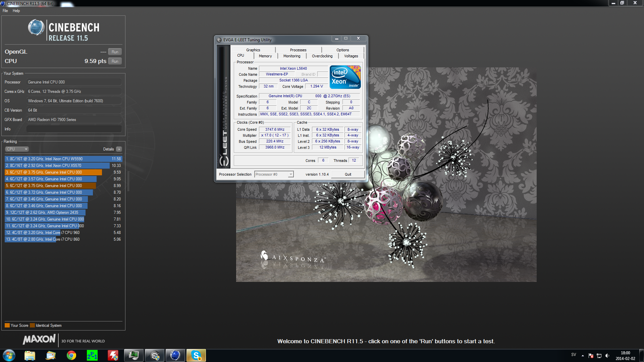Click the code name Westmere-EP field
Viewport: 644px width, 362px height.
[x=277, y=74]
